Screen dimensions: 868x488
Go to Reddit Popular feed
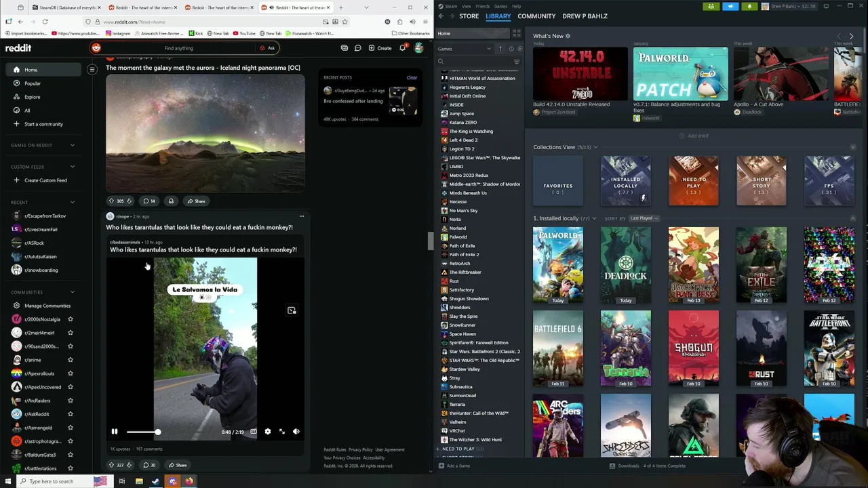pos(33,83)
